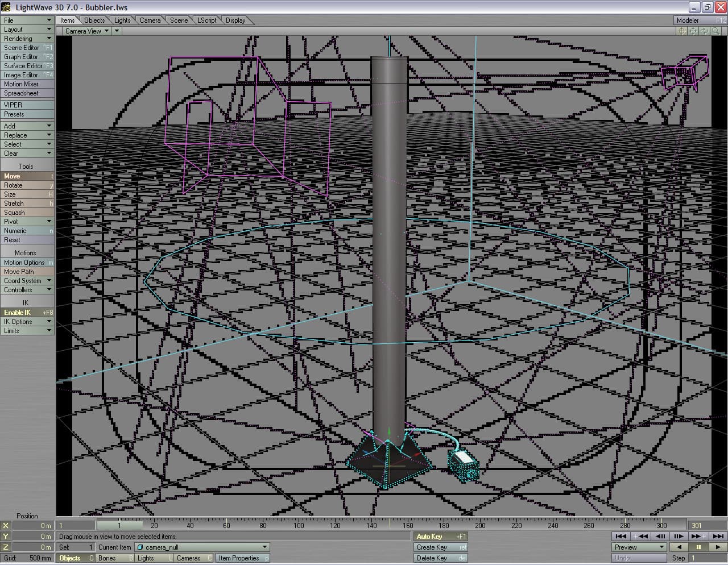
Task: Click the center view crosshair icon
Action: pos(682,31)
